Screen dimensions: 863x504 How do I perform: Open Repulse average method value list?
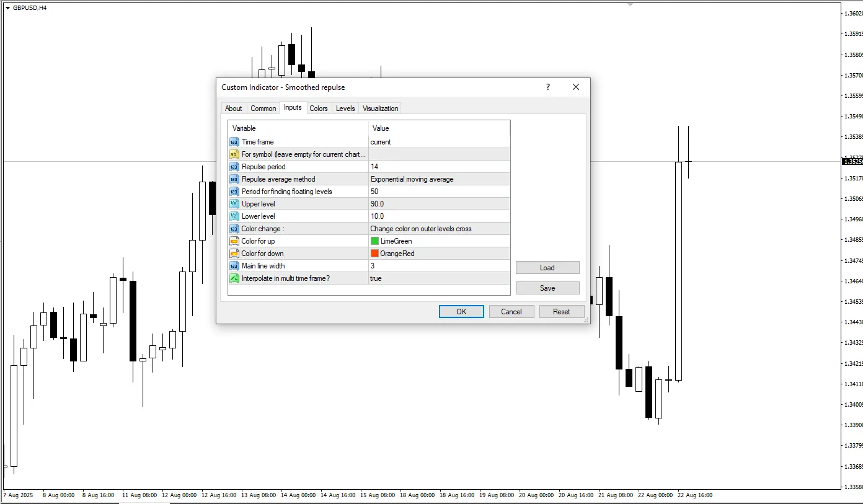(438, 179)
